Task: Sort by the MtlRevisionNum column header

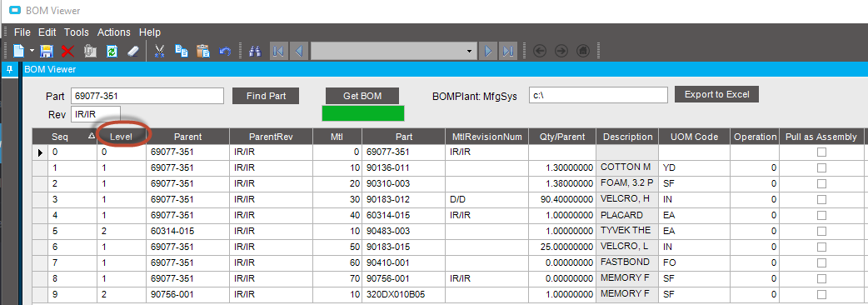Action: pos(486,137)
